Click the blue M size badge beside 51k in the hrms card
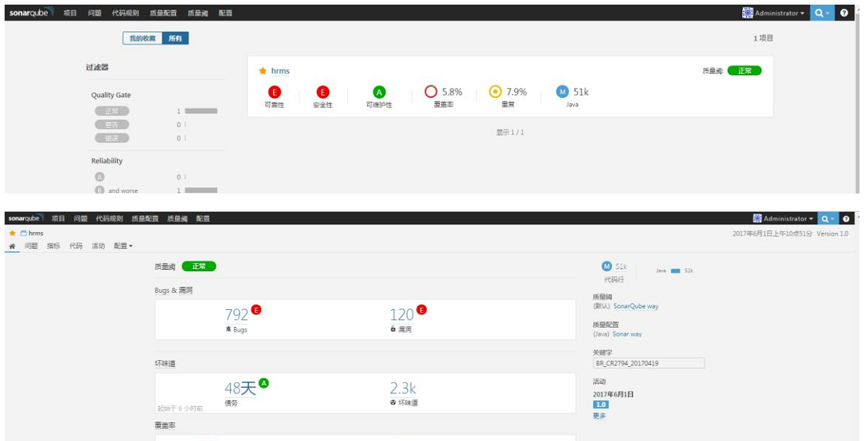The height and width of the screenshot is (441, 868). (562, 92)
